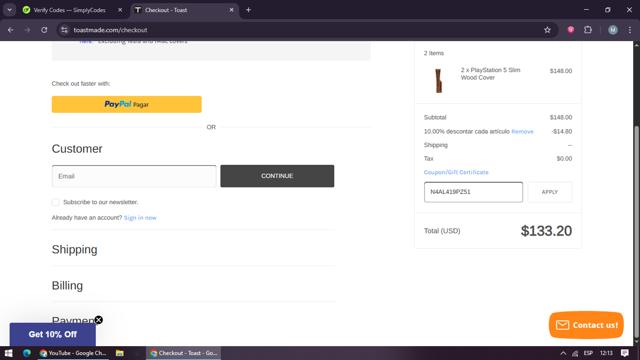This screenshot has height=360, width=640.
Task: Open the Chrome three-dot menu
Action: tap(630, 30)
